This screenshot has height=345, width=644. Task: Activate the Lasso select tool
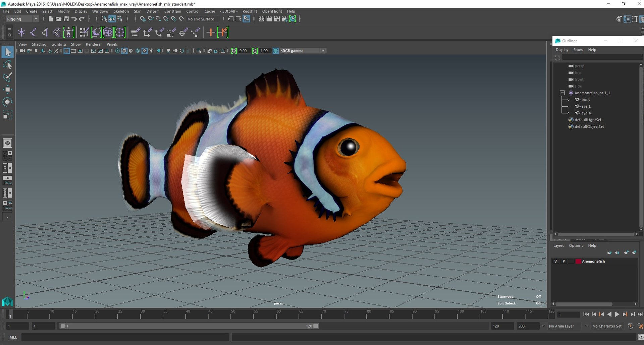7,65
